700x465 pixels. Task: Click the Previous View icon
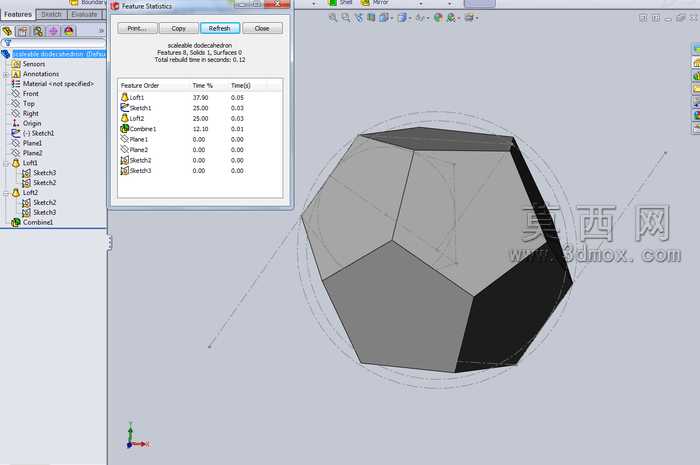tap(358, 17)
